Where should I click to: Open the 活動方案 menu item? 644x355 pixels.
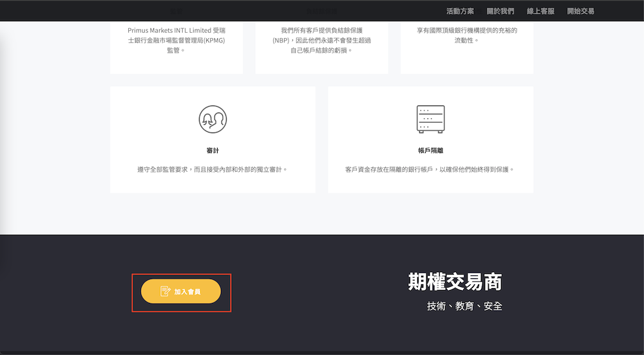pyautogui.click(x=460, y=11)
